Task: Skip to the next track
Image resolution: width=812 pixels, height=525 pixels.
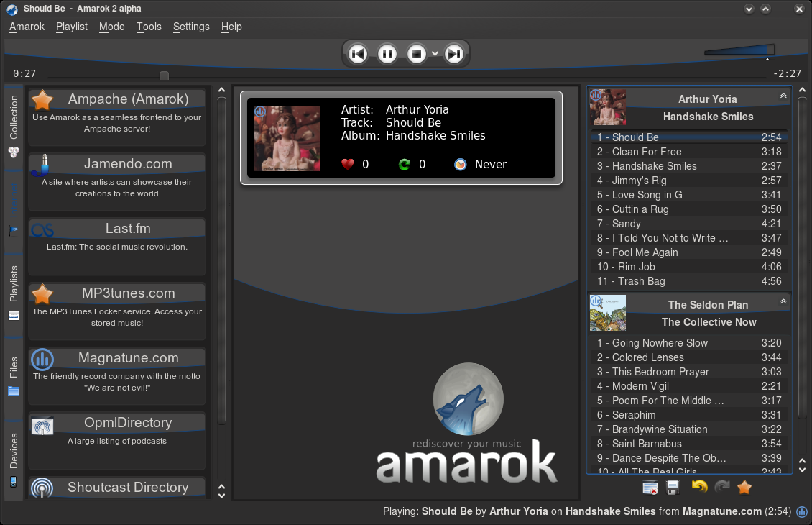Action: point(454,54)
